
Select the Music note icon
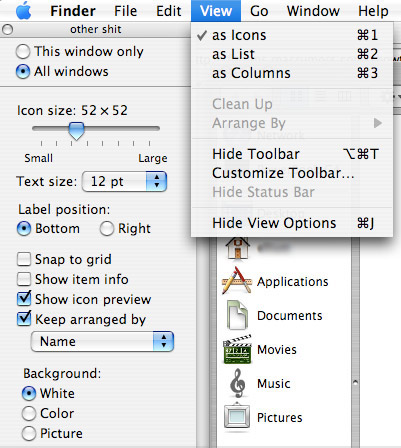point(238,383)
